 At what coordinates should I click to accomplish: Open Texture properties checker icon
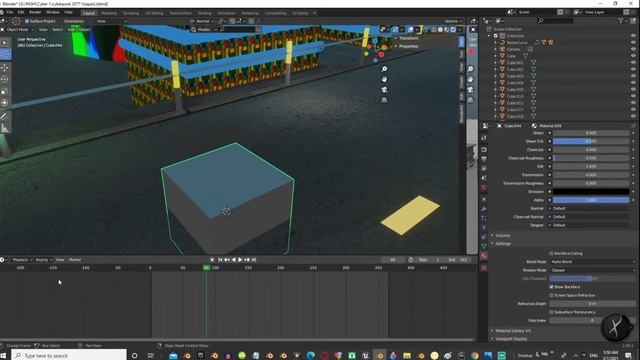click(x=484, y=268)
